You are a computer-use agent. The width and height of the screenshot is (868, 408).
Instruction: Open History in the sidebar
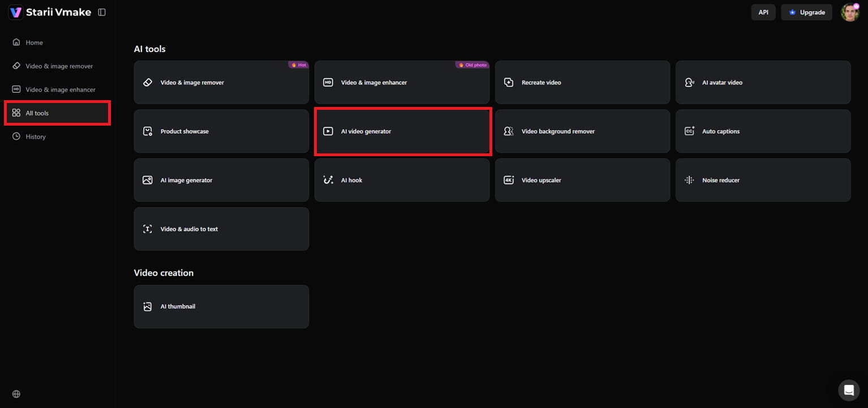(57, 136)
